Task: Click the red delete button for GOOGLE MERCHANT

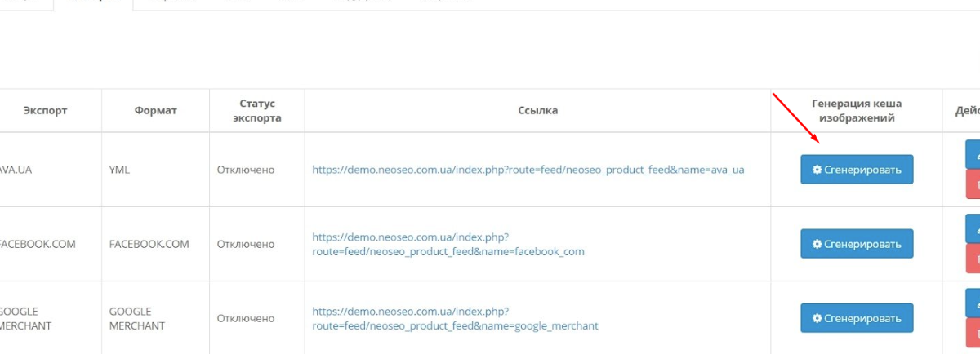Action: tap(973, 332)
